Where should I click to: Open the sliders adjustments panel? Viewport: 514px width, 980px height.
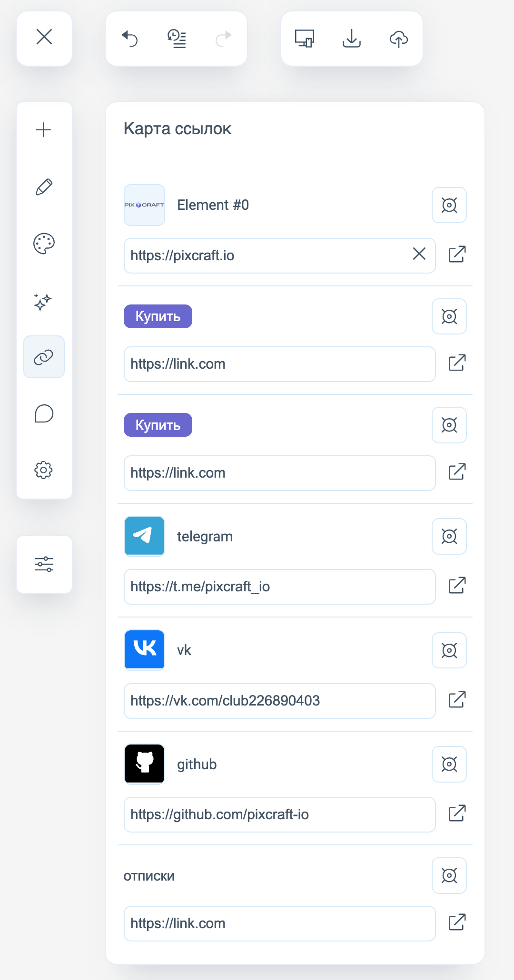point(44,564)
